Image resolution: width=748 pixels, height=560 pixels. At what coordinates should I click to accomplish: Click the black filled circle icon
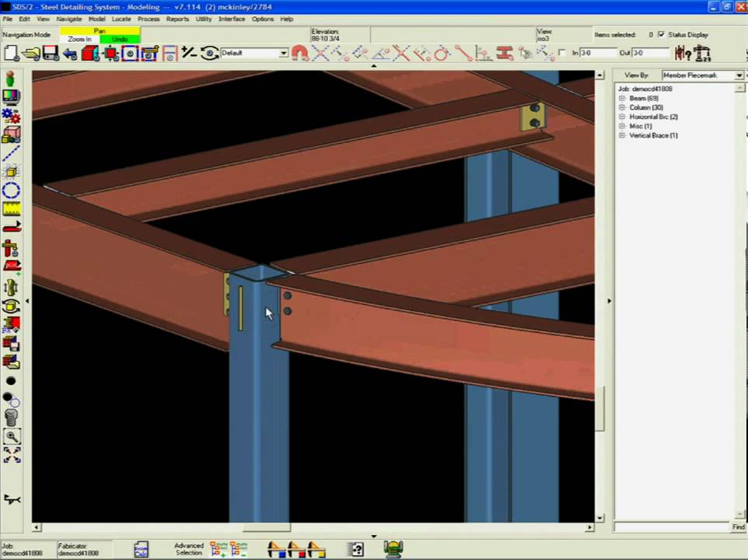pyautogui.click(x=11, y=380)
